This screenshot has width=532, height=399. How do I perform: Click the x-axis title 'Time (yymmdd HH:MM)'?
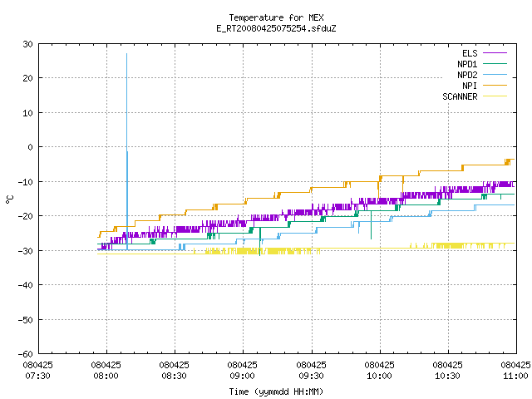click(x=276, y=392)
